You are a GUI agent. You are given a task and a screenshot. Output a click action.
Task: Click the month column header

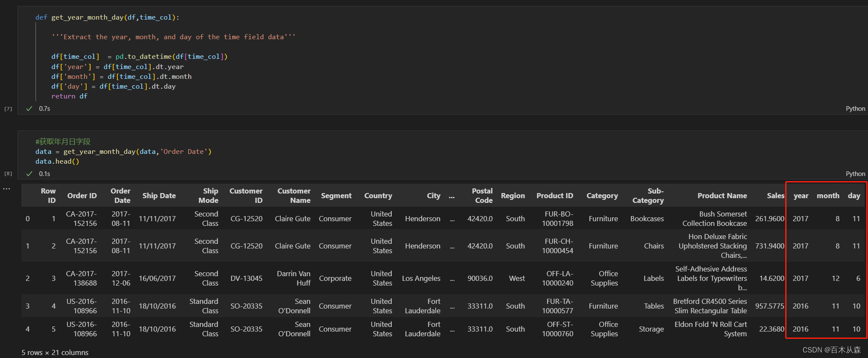tap(828, 196)
